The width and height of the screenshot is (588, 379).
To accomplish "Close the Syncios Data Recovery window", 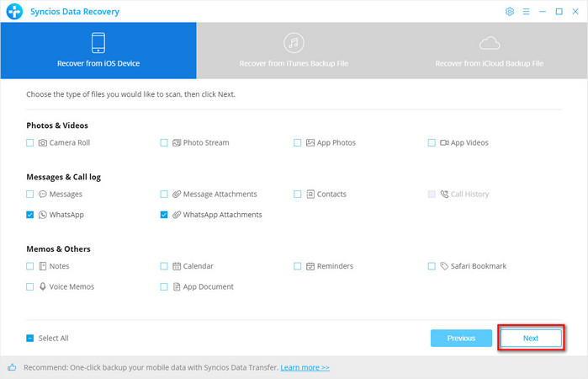I will (575, 12).
